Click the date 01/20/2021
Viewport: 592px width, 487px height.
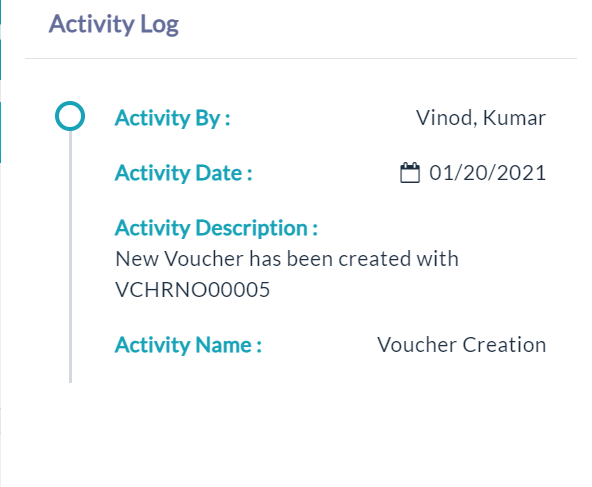(487, 173)
